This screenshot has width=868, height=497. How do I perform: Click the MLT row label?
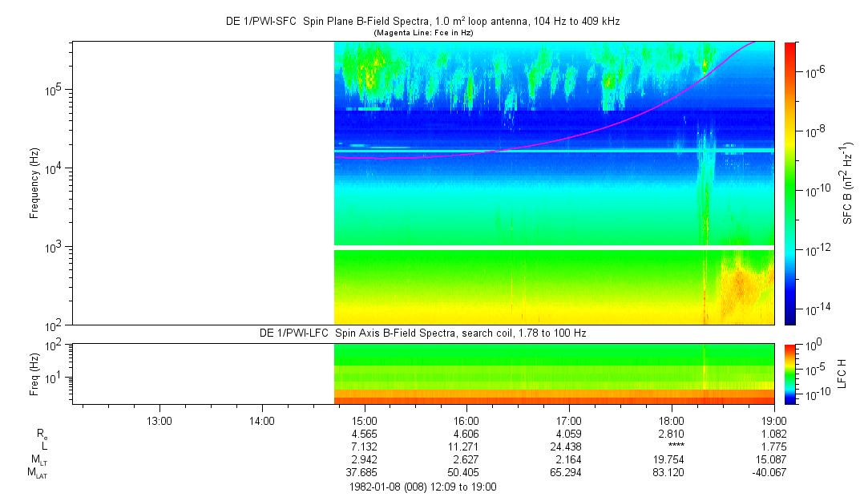38,460
